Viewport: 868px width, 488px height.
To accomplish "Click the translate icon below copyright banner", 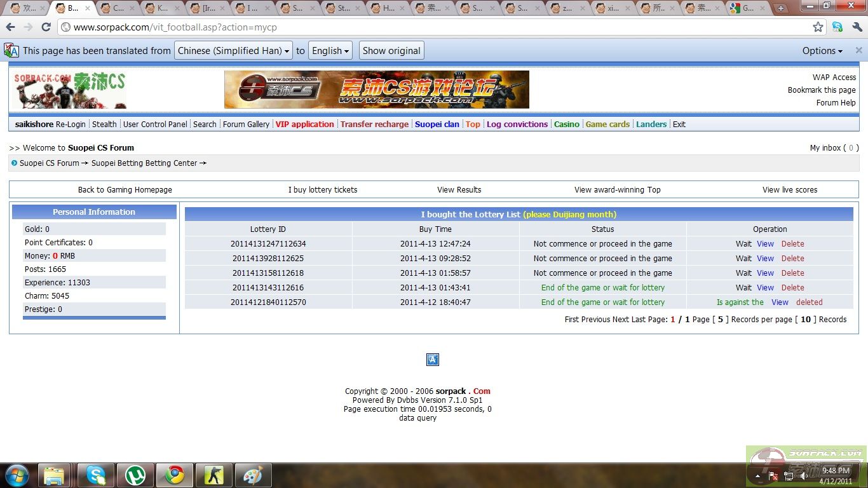I will pos(433,360).
